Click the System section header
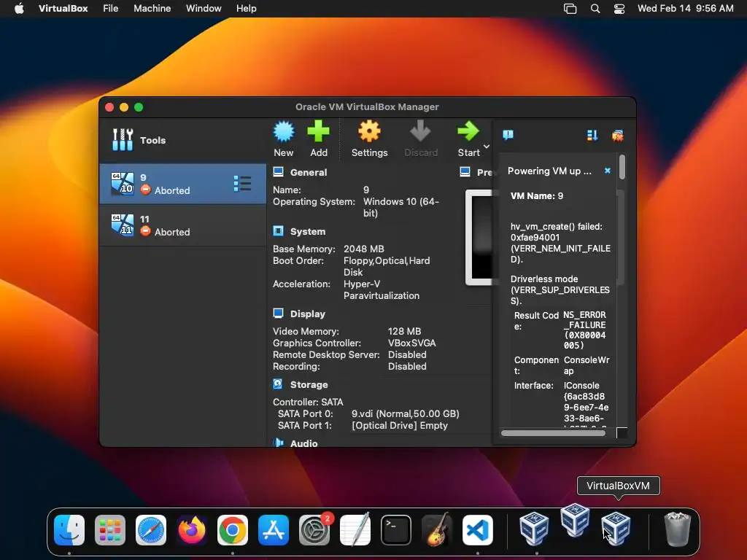747x560 pixels. (308, 231)
